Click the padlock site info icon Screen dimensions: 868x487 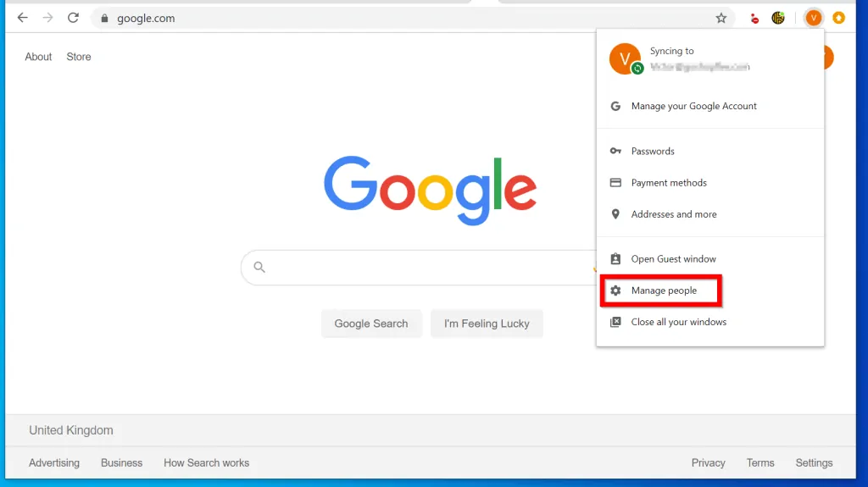pos(104,19)
